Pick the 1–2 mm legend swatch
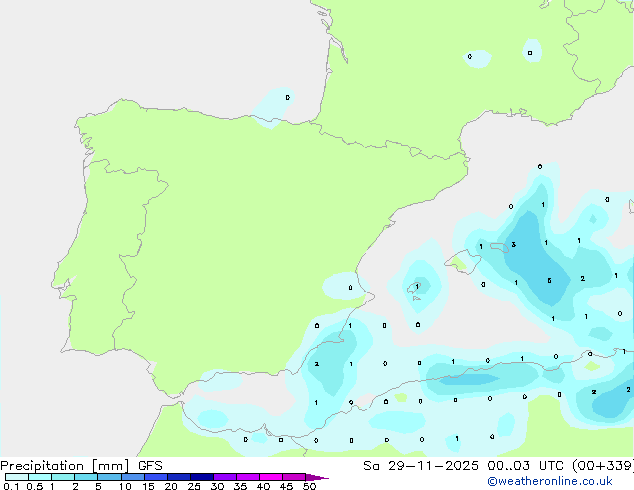Viewport: 634px width, 490px height. 63,477
